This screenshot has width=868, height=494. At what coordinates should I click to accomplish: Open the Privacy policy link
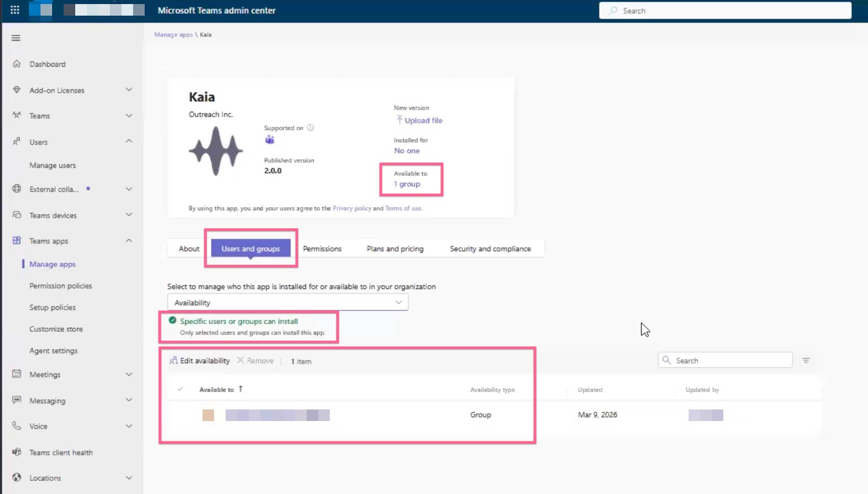coord(352,208)
